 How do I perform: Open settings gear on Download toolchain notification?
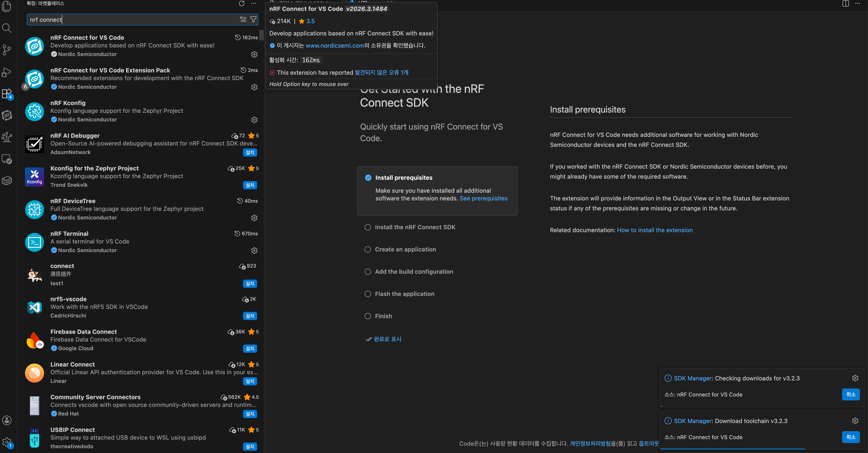click(x=855, y=421)
